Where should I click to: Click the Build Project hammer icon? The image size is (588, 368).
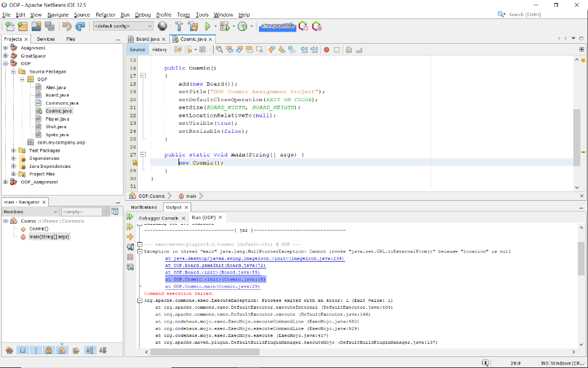pos(179,26)
